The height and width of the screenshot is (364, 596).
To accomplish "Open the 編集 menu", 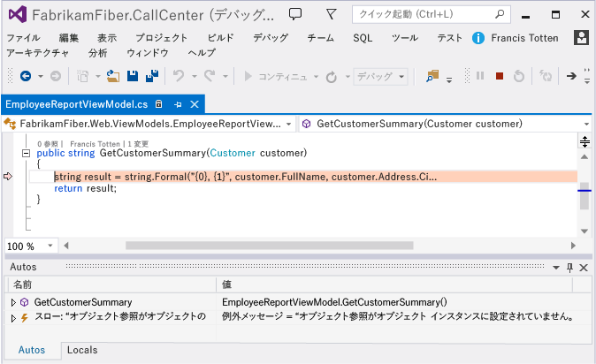I will (69, 38).
